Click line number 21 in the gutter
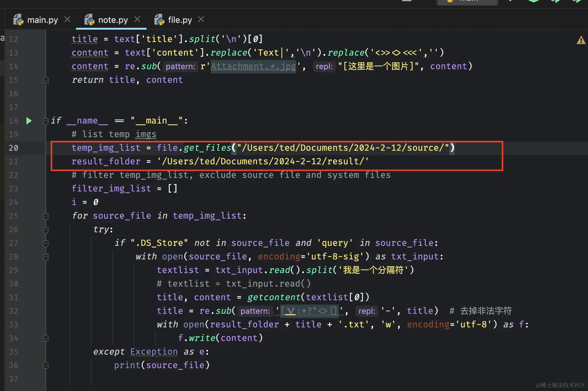The width and height of the screenshot is (588, 391). click(x=14, y=162)
